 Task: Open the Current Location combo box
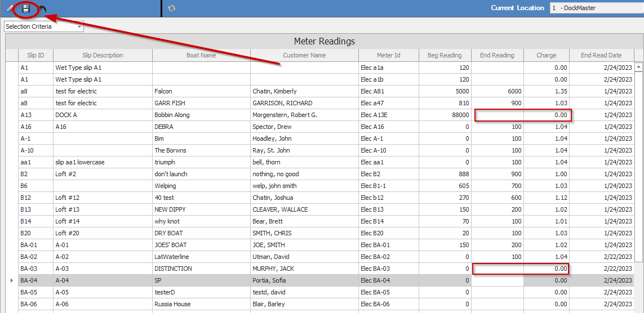pos(596,8)
